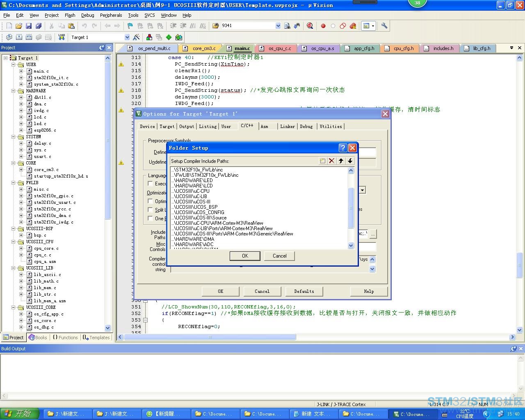Click the 开始 Start button on taskbar
The width and height of the screenshot is (525, 420).
(20, 414)
